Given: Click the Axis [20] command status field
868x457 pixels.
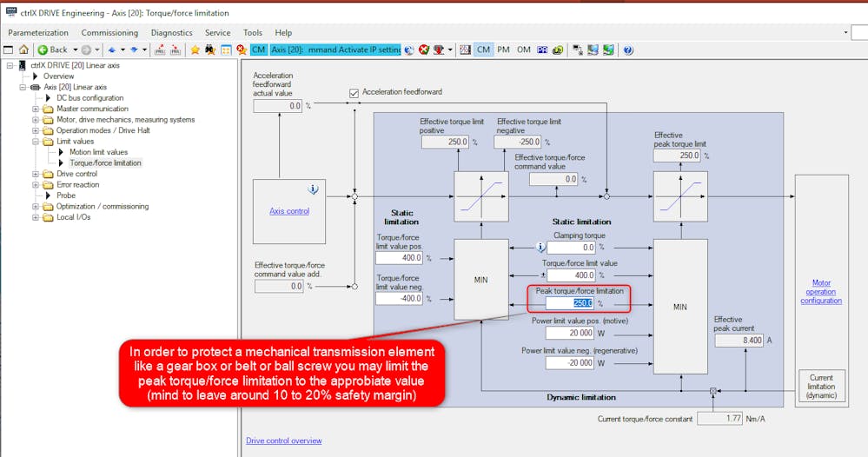Looking at the screenshot, I should pyautogui.click(x=335, y=50).
